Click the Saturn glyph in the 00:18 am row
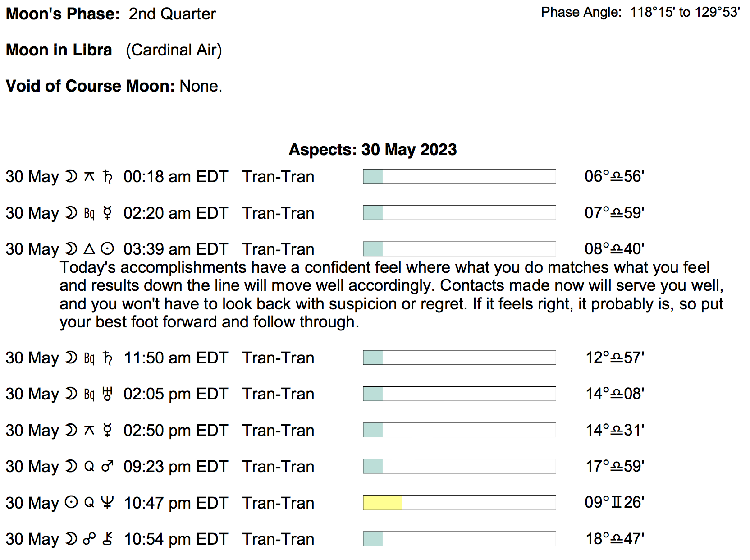 coord(107,176)
